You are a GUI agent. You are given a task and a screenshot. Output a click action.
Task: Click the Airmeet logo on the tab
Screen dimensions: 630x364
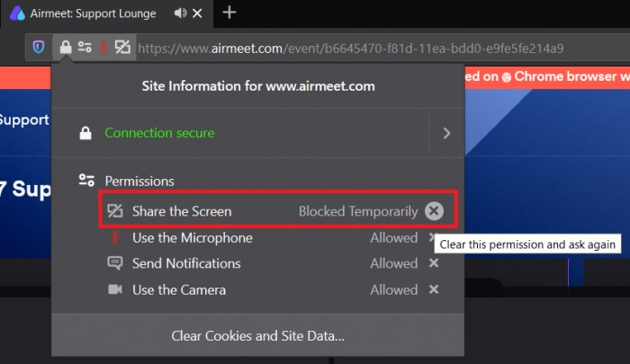pos(17,13)
